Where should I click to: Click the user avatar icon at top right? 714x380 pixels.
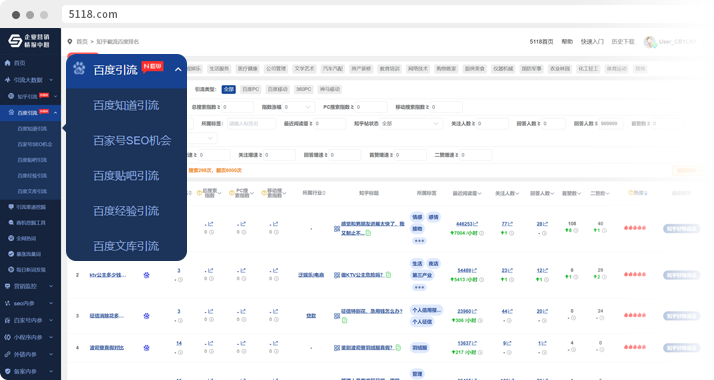pyautogui.click(x=650, y=42)
